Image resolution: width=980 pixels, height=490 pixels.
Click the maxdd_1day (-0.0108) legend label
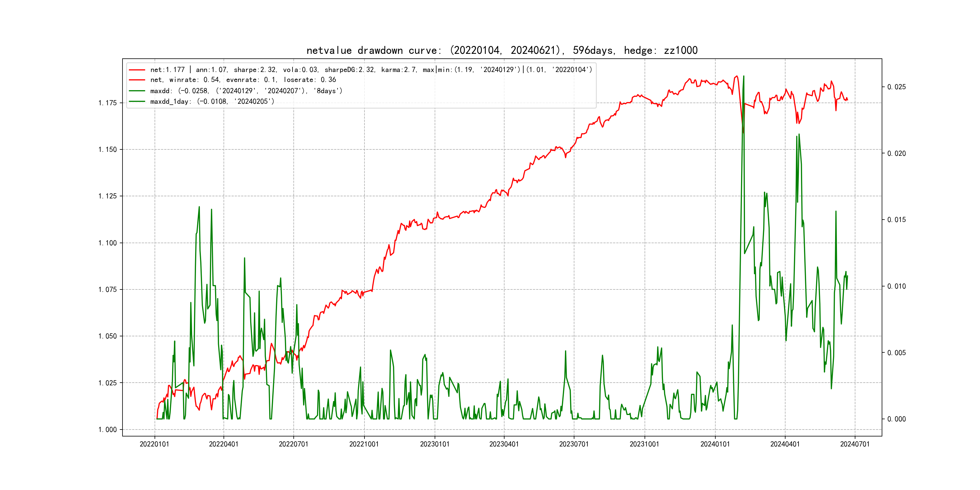(x=212, y=102)
